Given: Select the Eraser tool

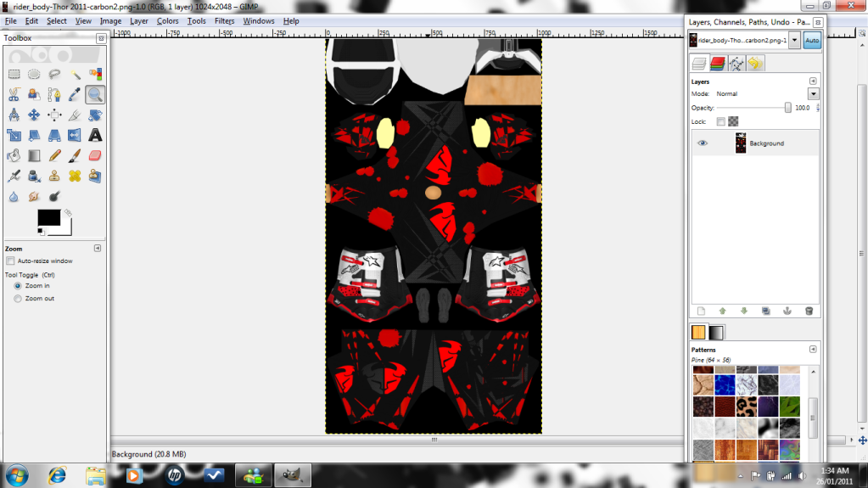Looking at the screenshot, I should coord(95,155).
